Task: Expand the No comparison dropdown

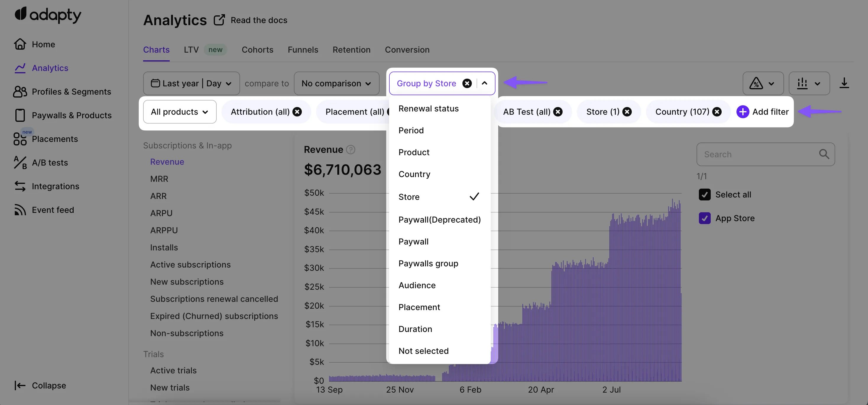Action: 336,83
